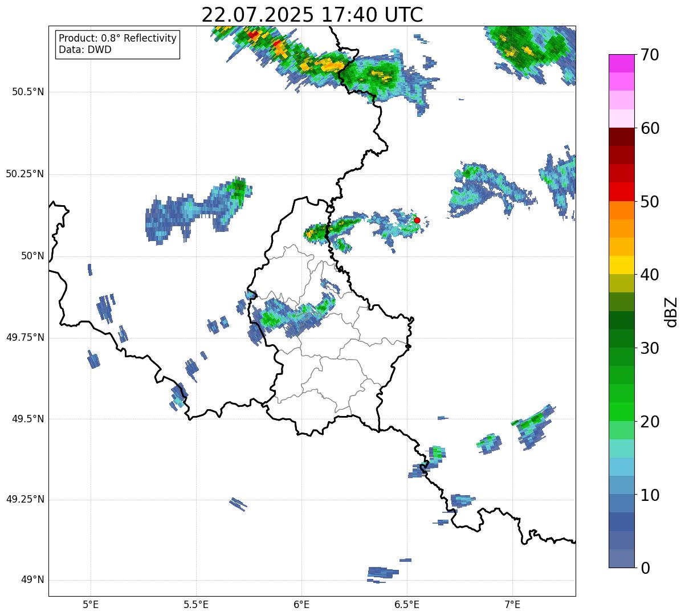
Task: Click the 49.75°N latitude label
Action: [x=25, y=337]
